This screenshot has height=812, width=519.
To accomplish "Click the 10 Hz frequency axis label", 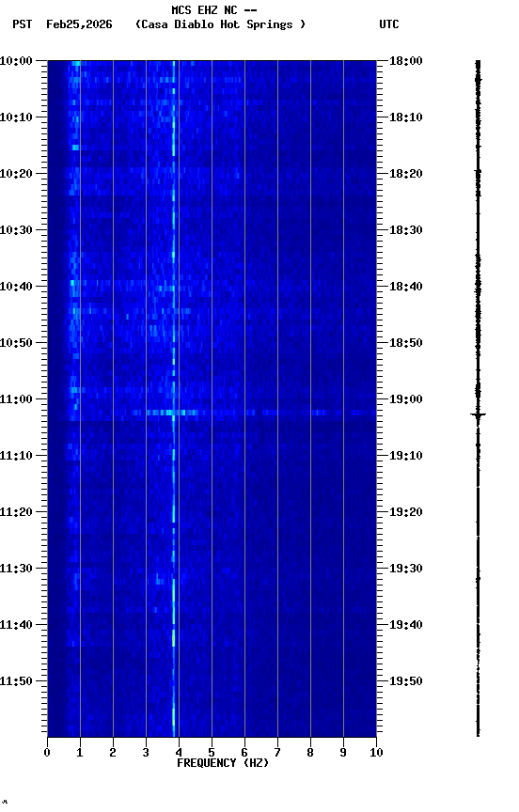I will point(377,753).
